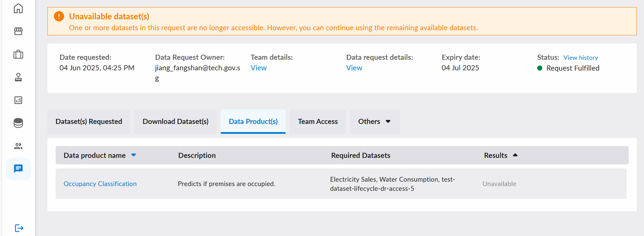
Task: Expand the Others dropdown tab
Action: 375,122
